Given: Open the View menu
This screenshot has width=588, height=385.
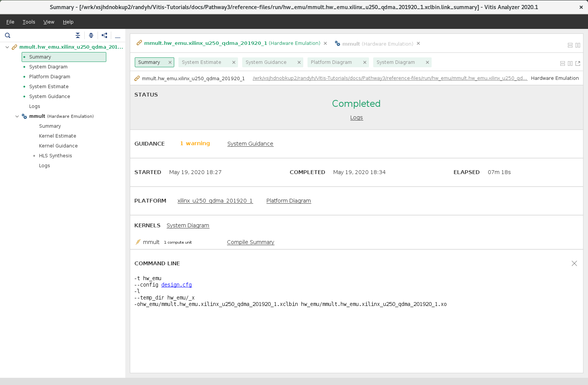Looking at the screenshot, I should [x=49, y=22].
